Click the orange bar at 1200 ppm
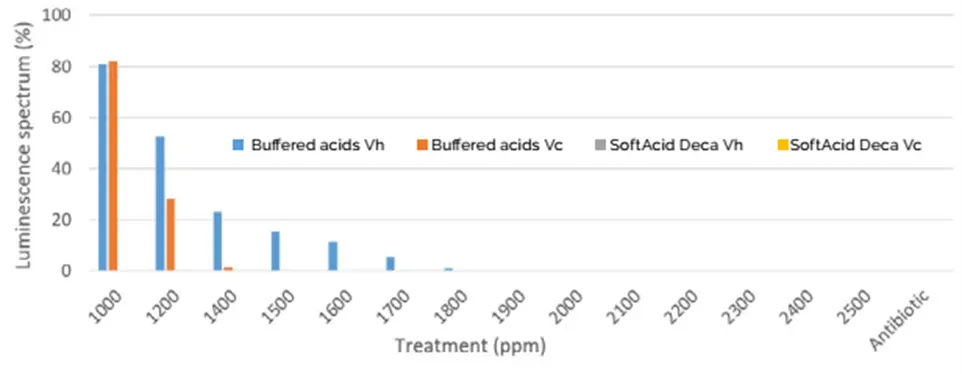 pos(171,234)
